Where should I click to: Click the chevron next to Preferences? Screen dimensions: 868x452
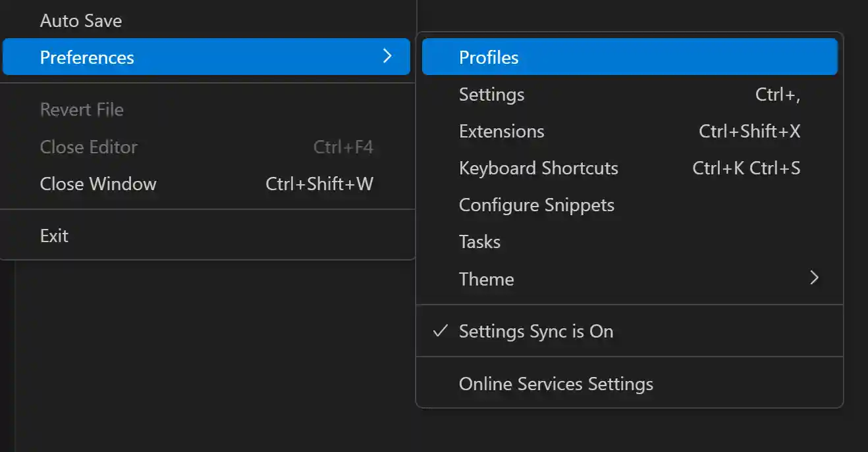point(389,57)
